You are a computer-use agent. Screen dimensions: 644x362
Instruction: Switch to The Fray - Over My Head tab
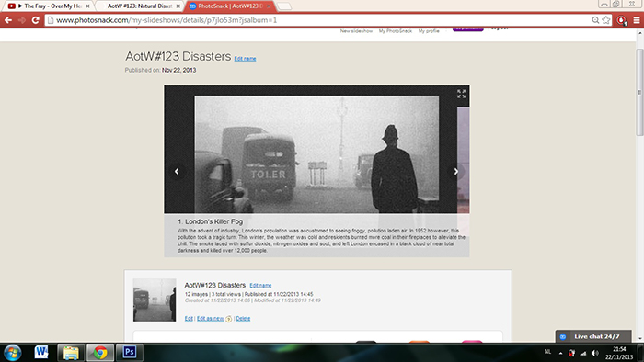(x=49, y=6)
